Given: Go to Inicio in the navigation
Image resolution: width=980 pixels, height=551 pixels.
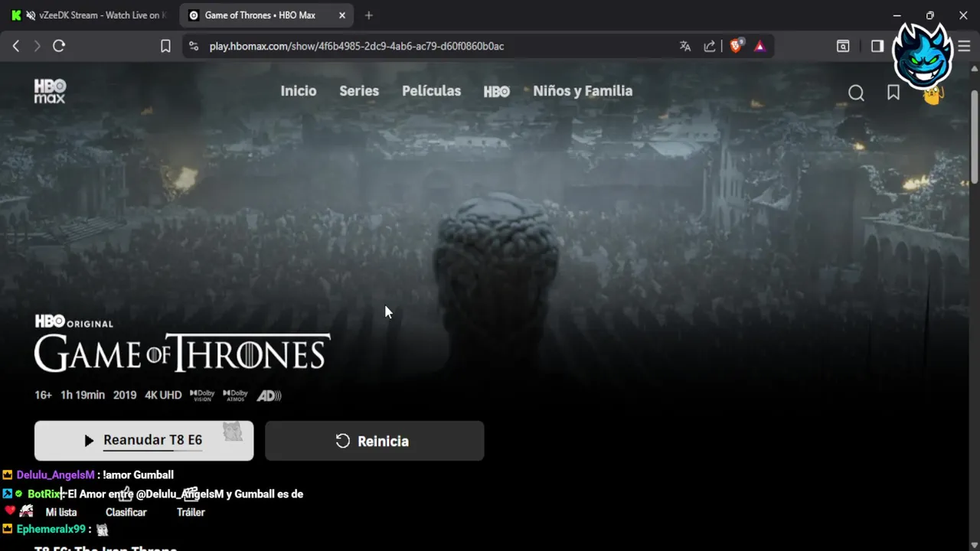Looking at the screenshot, I should (299, 91).
